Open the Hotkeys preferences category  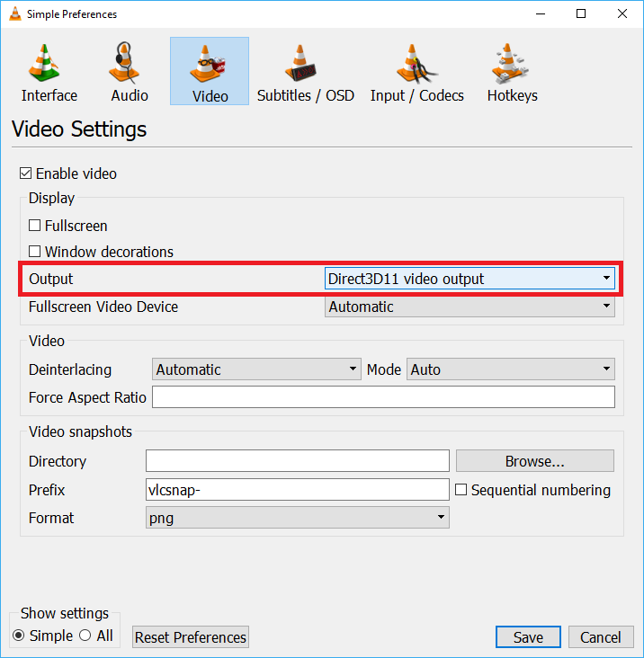point(512,72)
